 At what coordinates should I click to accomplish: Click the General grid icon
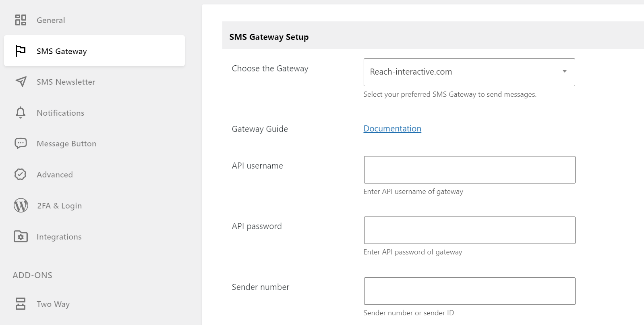21,20
